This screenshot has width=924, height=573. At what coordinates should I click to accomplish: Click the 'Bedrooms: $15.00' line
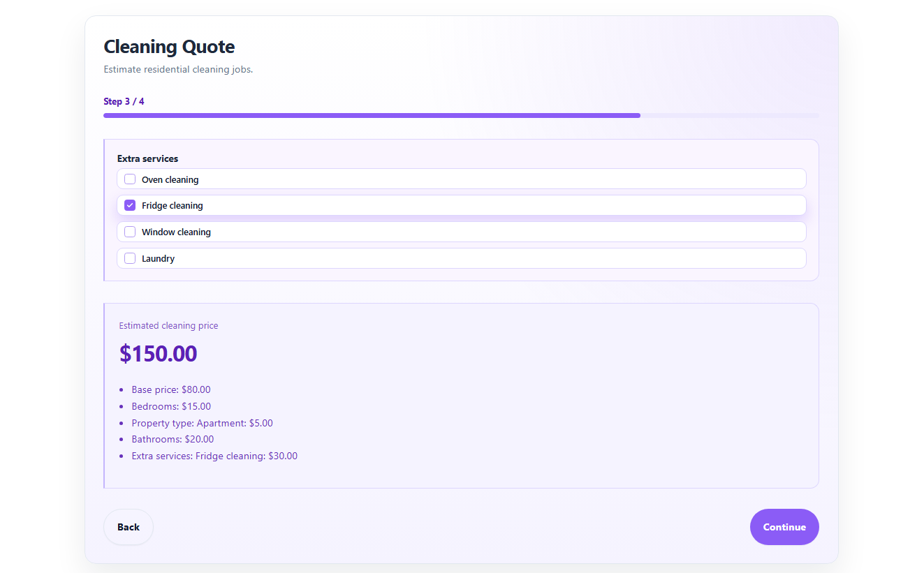click(171, 406)
